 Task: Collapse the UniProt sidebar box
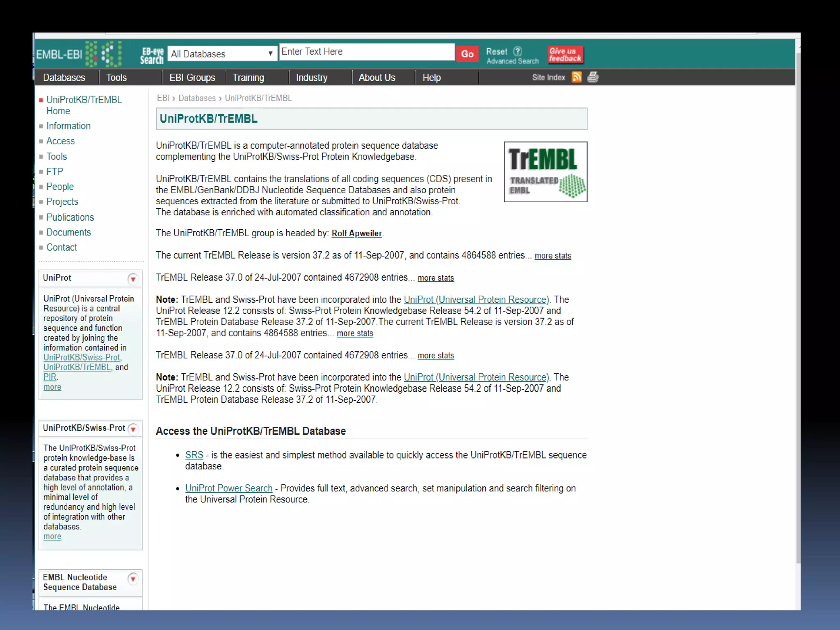[x=133, y=279]
